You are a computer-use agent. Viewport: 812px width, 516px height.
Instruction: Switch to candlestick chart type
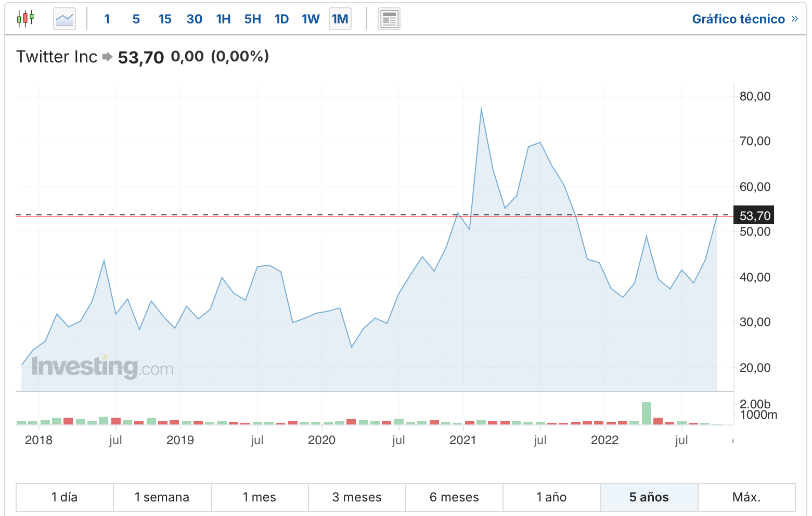(x=25, y=19)
